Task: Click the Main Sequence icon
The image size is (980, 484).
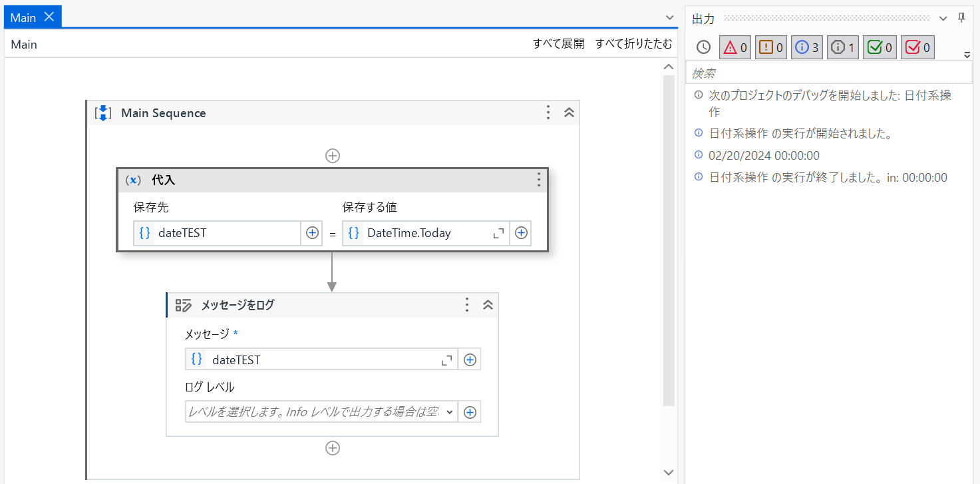Action: [x=103, y=113]
